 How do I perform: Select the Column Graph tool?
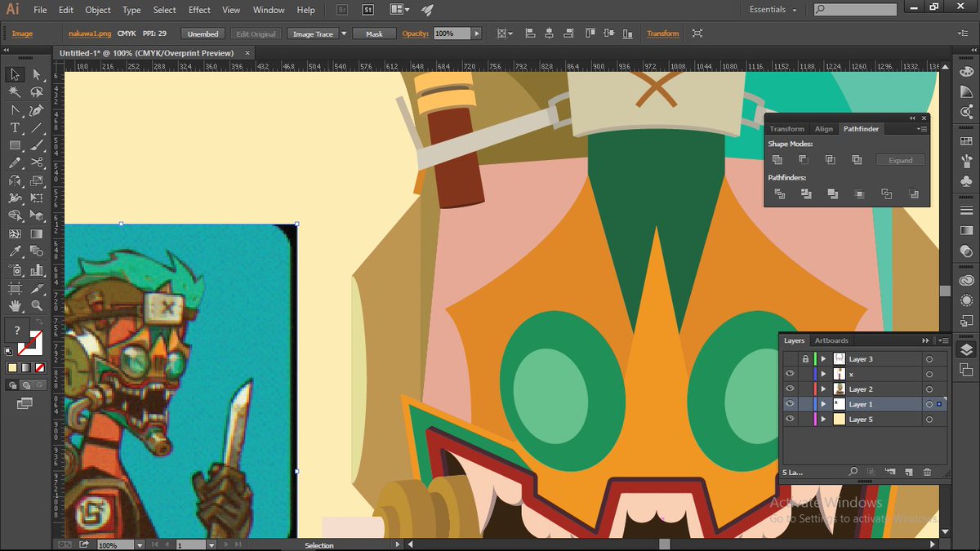(x=37, y=270)
